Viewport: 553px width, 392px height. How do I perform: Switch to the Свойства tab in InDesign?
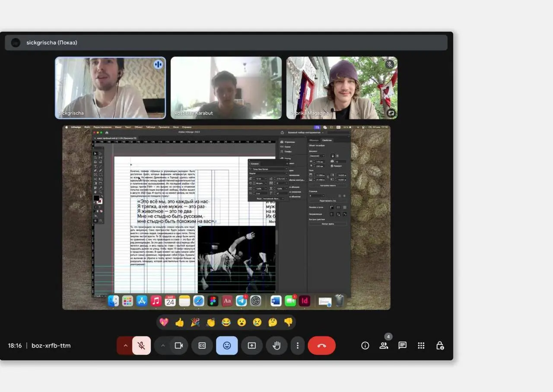[327, 140]
